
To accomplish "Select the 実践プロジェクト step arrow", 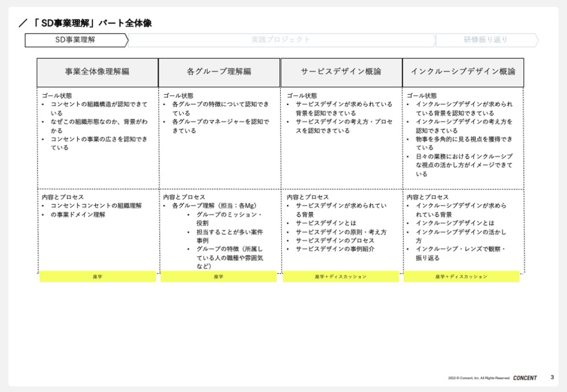I will (x=281, y=40).
